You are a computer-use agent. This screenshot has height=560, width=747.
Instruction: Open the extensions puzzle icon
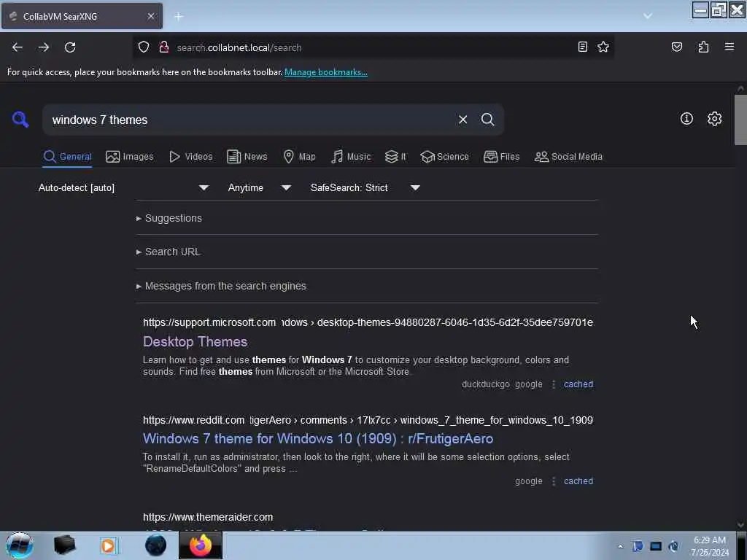point(703,47)
